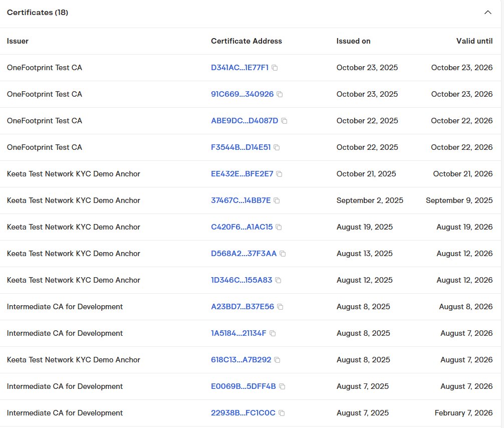Open certificate 1D346C...155A83 link
The width and height of the screenshot is (504, 428).
[241, 280]
